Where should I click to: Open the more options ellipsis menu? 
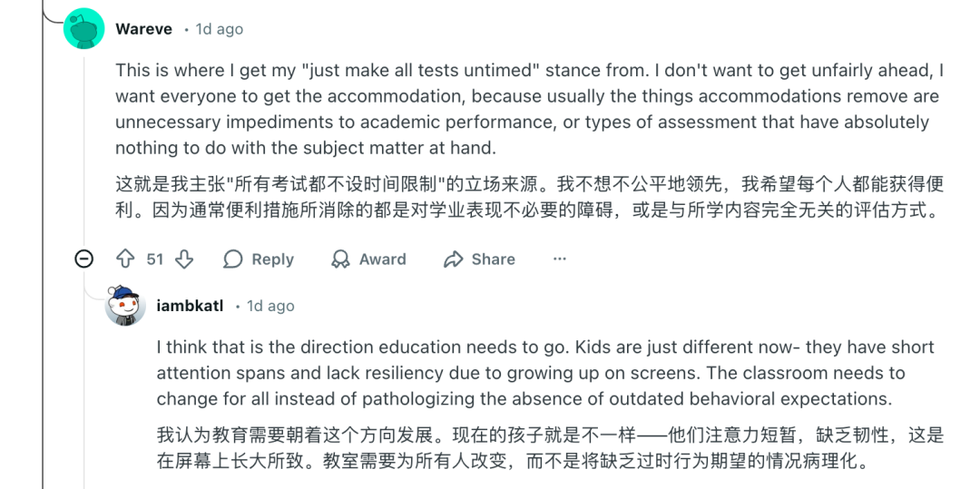pyautogui.click(x=559, y=259)
